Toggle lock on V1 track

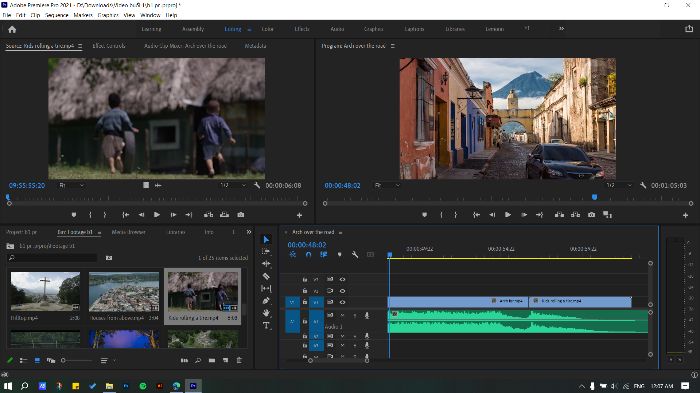tap(305, 302)
